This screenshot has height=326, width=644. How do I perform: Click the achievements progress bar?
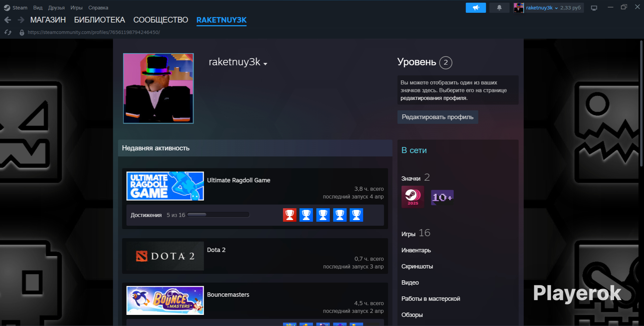[218, 215]
